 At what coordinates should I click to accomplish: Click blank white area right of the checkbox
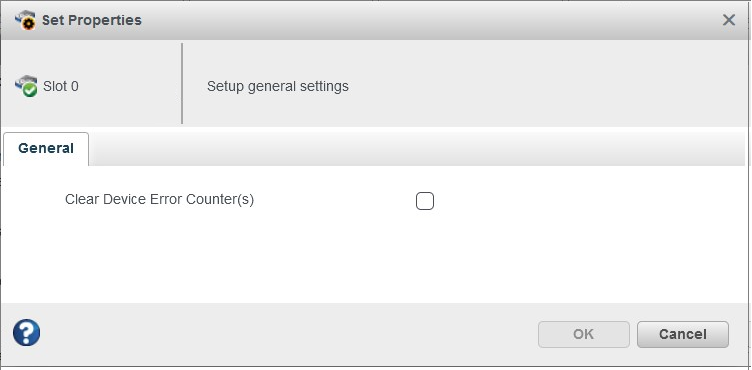590,201
